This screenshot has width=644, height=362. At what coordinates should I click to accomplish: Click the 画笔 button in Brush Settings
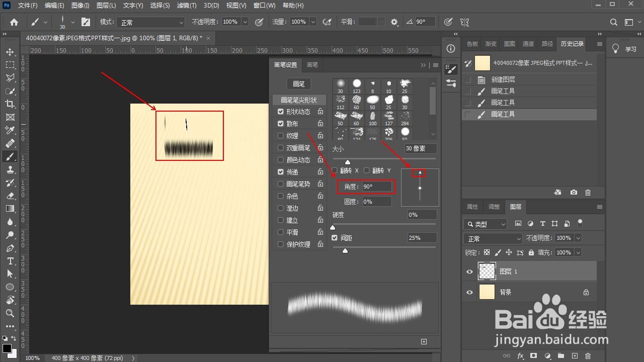point(299,84)
